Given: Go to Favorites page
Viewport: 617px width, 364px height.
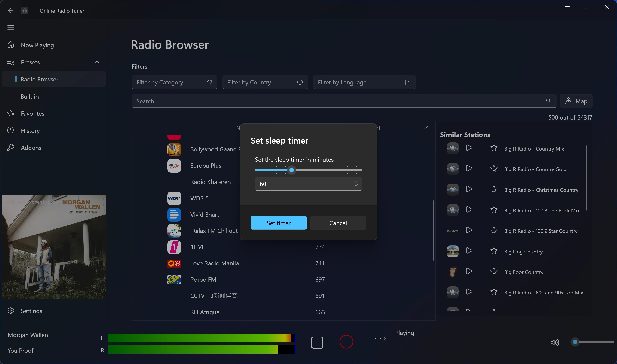Looking at the screenshot, I should click(x=54, y=114).
